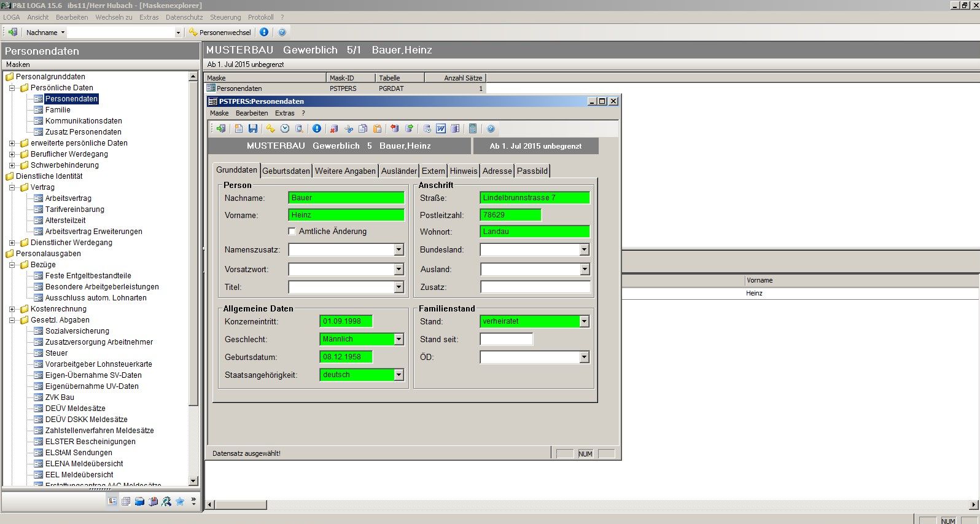Collapse the Vertrag tree folder
The height and width of the screenshot is (524, 980).
[x=12, y=187]
